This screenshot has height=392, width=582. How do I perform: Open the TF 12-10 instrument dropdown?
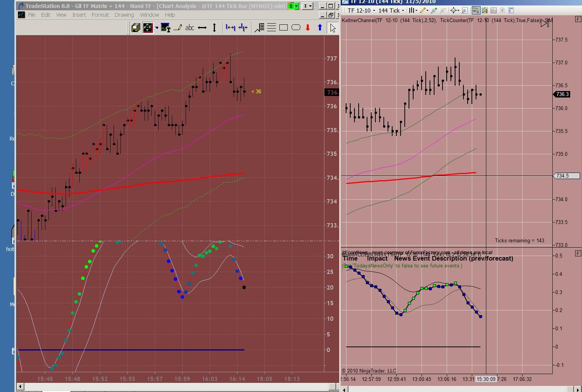coord(361,10)
